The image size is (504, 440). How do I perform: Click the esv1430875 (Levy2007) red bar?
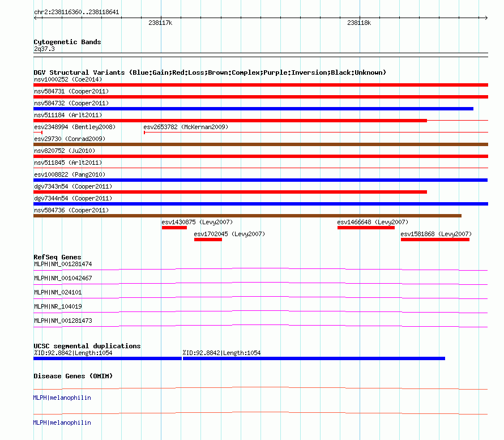(174, 228)
